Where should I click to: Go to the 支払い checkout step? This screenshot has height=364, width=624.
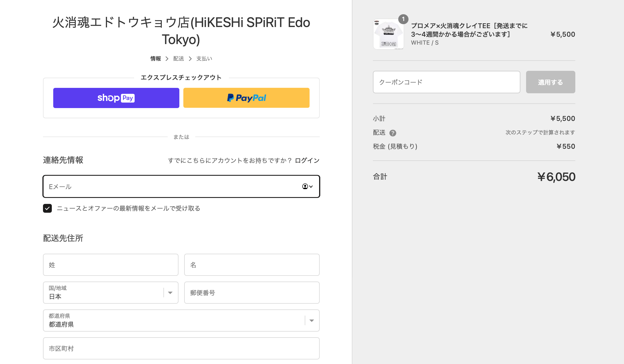click(x=204, y=58)
